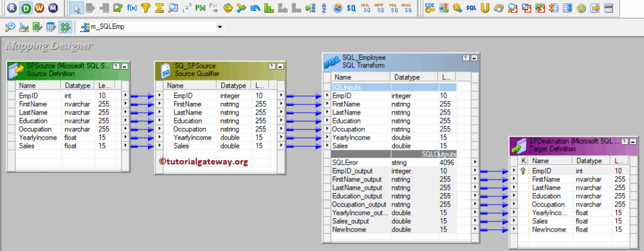The width and height of the screenshot is (644, 251).
Task: Select LastName column in SPDestination
Action: [x=573, y=187]
